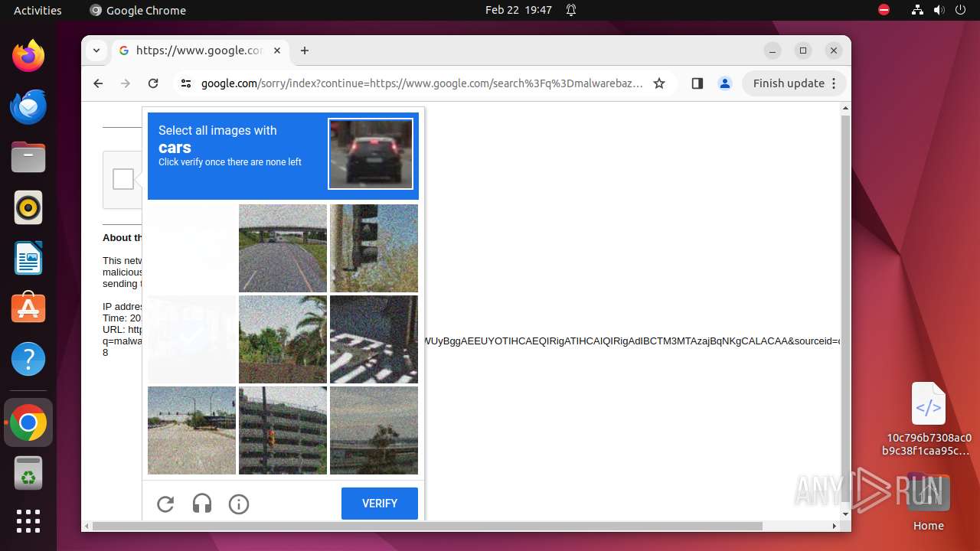Viewport: 980px width, 551px height.
Task: Open Ubuntu Software from the dock
Action: tap(28, 308)
